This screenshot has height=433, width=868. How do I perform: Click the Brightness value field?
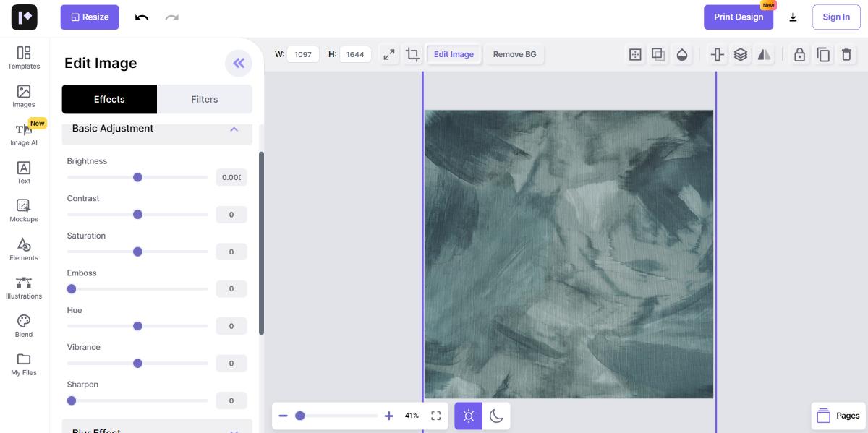[231, 177]
